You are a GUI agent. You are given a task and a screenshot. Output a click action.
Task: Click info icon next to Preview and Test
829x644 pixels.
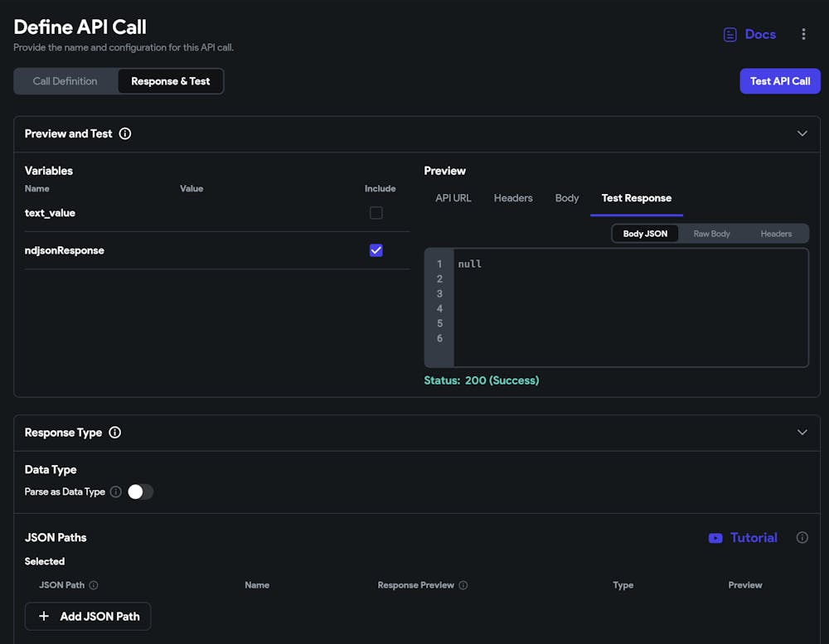(125, 133)
